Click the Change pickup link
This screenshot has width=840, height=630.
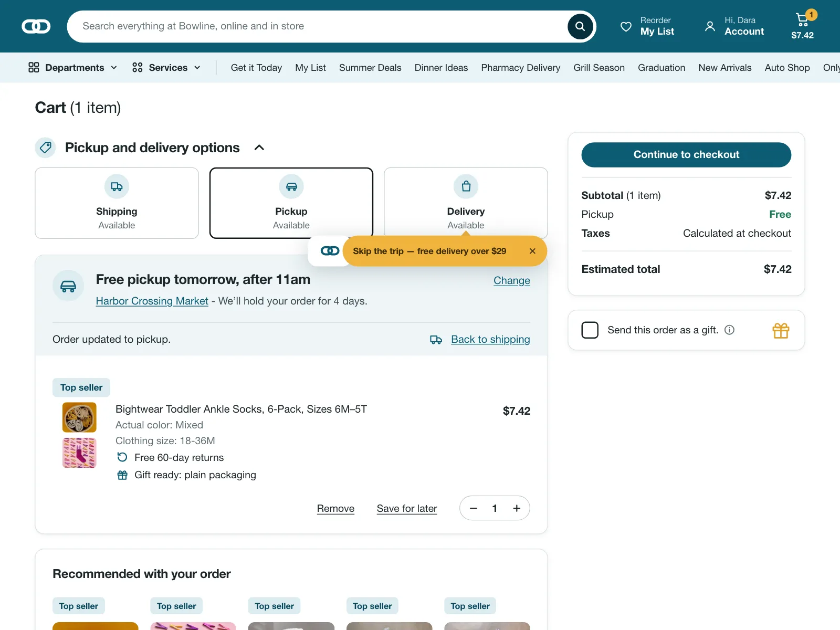pyautogui.click(x=512, y=280)
